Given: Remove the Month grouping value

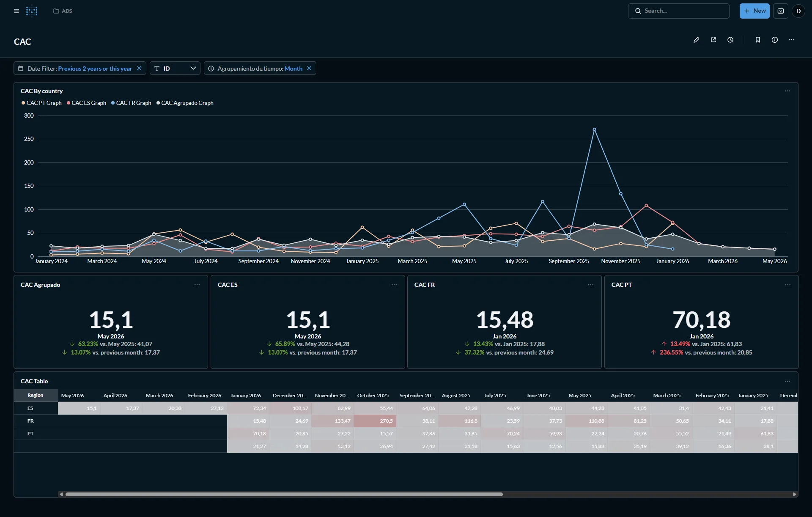Looking at the screenshot, I should [x=309, y=68].
